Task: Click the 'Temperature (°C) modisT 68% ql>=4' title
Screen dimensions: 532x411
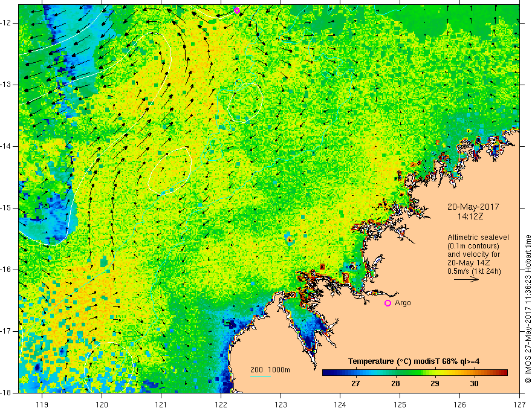Action: pos(414,361)
